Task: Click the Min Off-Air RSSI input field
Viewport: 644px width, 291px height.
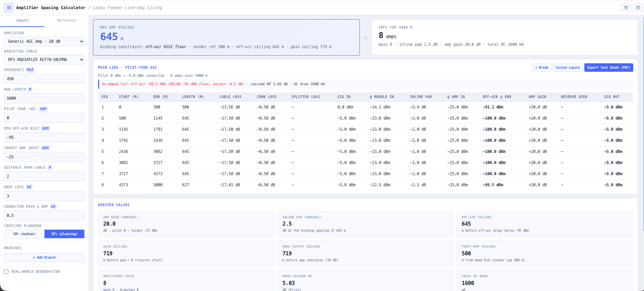Action: (x=44, y=137)
